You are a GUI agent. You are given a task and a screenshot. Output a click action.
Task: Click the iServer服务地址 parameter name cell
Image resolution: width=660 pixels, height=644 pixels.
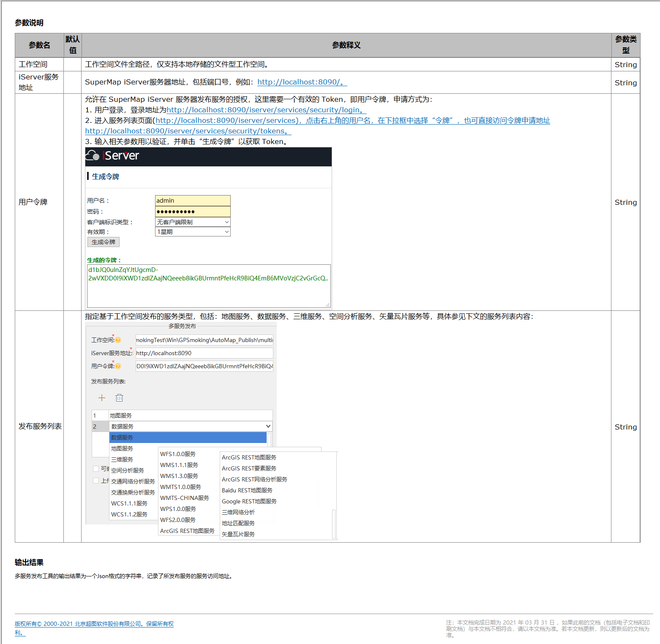38,82
